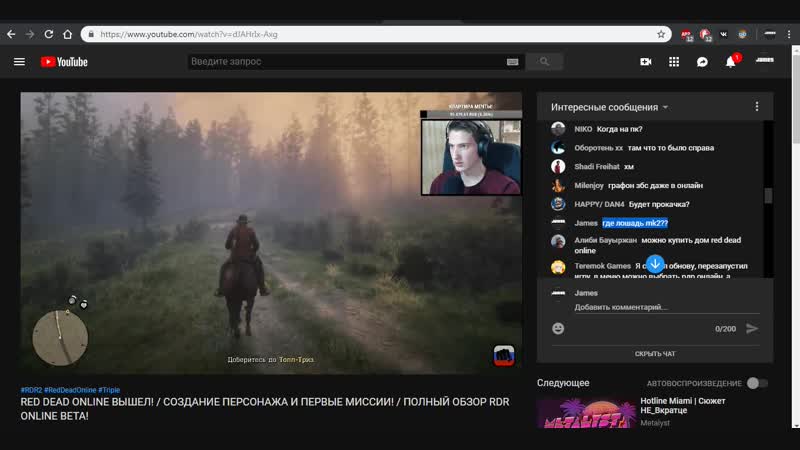
Task: Open the VK extension icon
Action: tap(723, 34)
